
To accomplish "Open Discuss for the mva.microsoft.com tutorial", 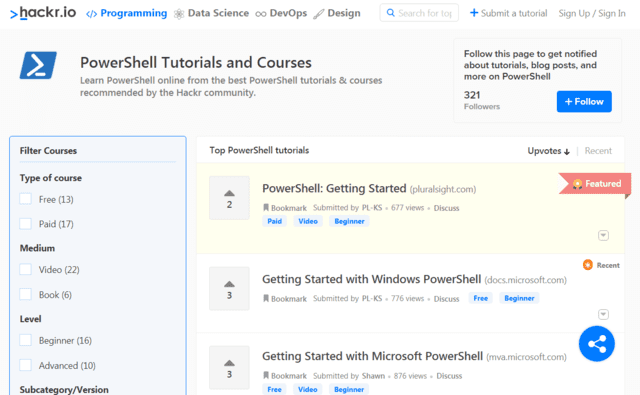I will (449, 376).
